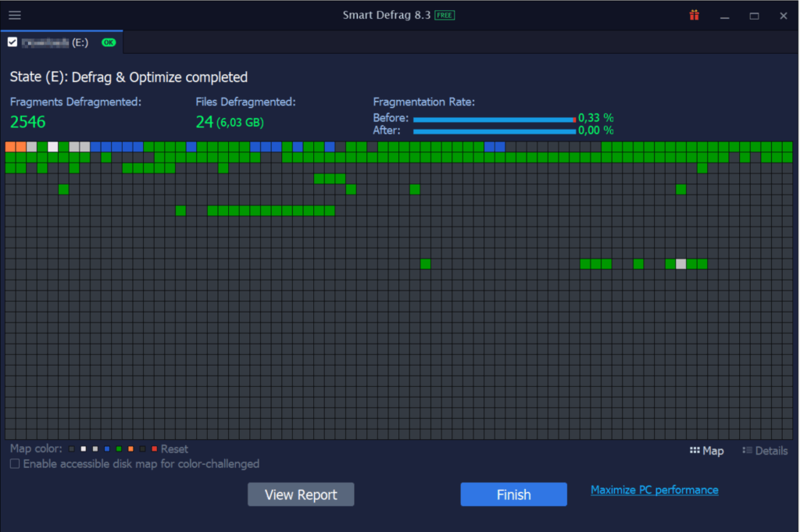The height and width of the screenshot is (532, 800).
Task: Click the 0,33 % before value
Action: pos(596,118)
